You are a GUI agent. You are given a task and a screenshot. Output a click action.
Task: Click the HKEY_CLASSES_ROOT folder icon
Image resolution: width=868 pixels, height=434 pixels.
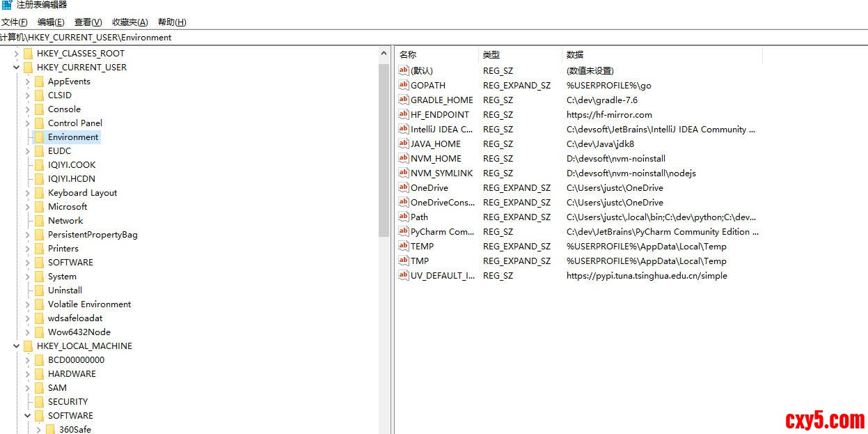click(28, 54)
